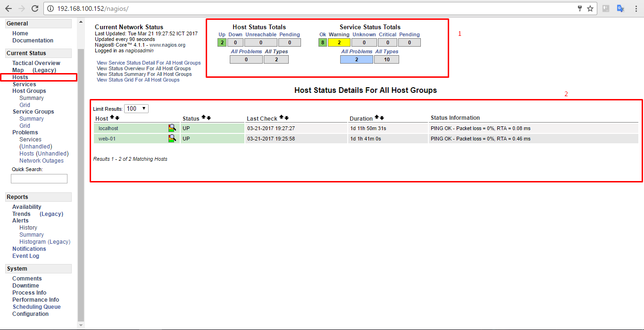
Task: Click the browser address bar
Action: [311, 8]
